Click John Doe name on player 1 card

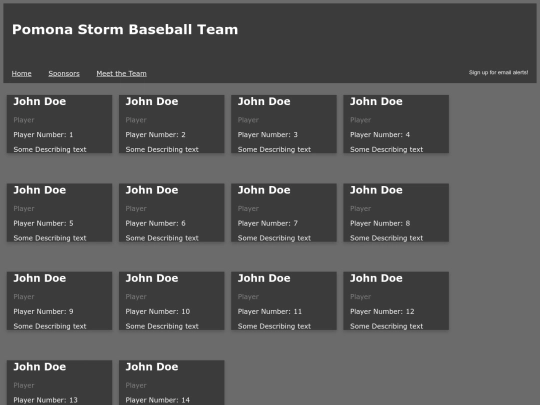pyautogui.click(x=40, y=102)
